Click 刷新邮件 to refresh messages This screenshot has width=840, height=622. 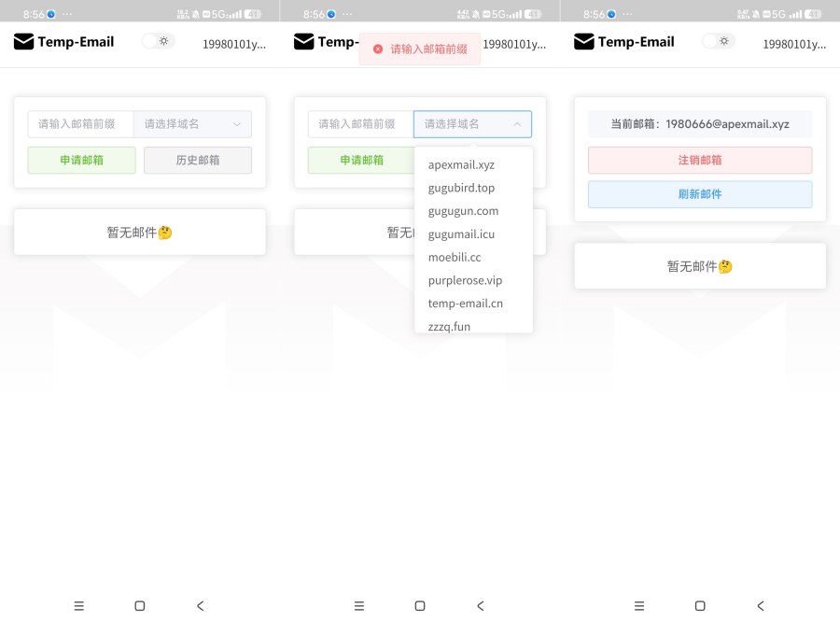coord(699,193)
